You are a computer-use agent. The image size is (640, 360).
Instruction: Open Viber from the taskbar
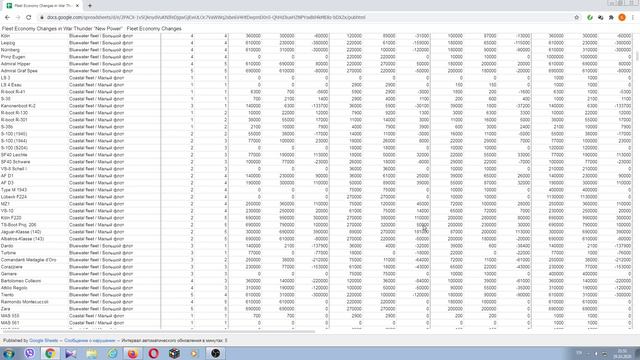tap(29, 353)
